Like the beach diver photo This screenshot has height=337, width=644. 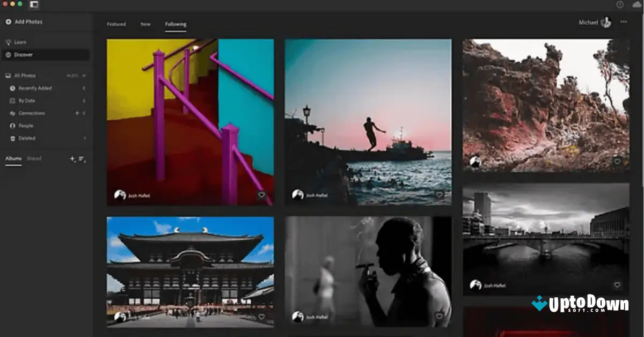click(440, 195)
